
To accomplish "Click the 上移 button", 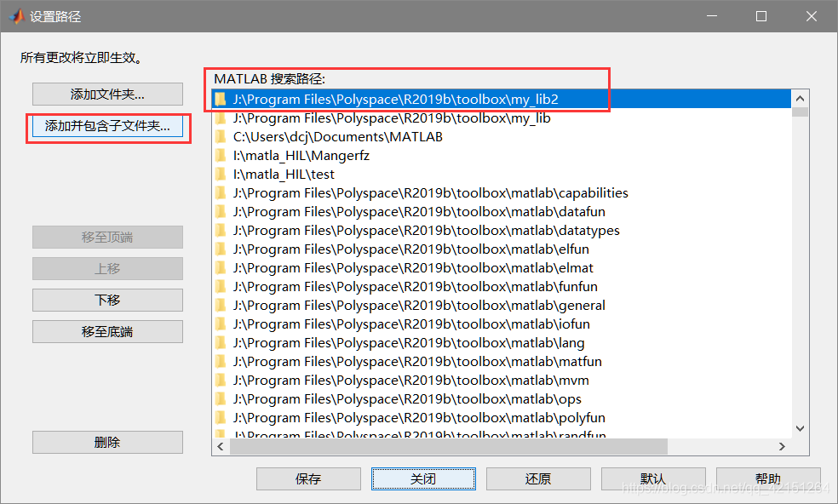I will pos(107,268).
